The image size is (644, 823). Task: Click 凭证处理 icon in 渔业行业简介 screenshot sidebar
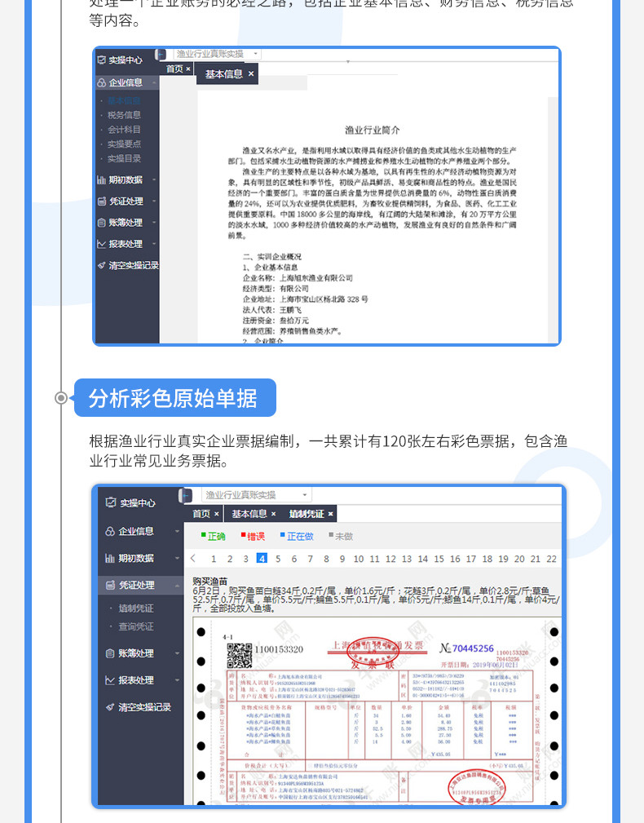(101, 201)
